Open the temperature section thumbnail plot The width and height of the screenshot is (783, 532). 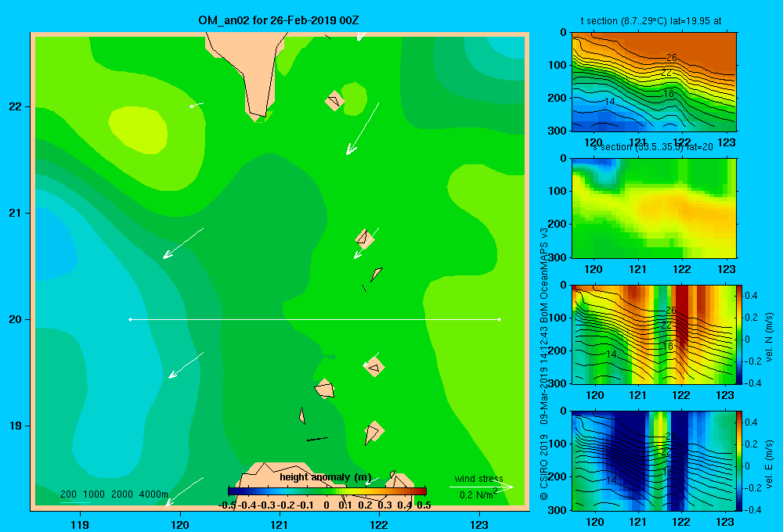tap(654, 82)
